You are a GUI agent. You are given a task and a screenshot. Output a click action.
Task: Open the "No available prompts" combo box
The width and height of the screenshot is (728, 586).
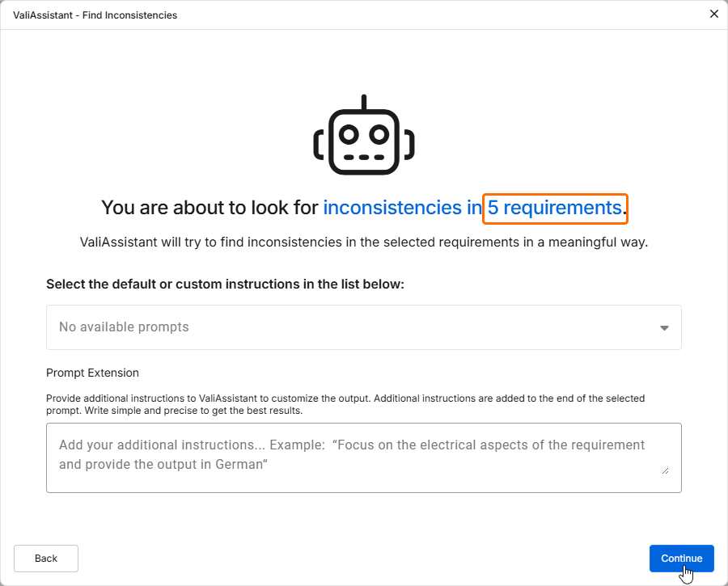click(x=356, y=327)
